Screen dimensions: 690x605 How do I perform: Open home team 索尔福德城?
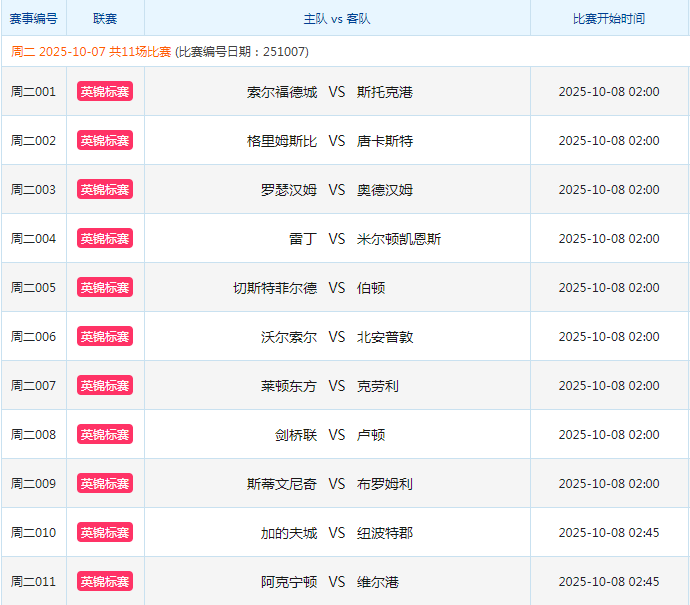pyautogui.click(x=282, y=92)
